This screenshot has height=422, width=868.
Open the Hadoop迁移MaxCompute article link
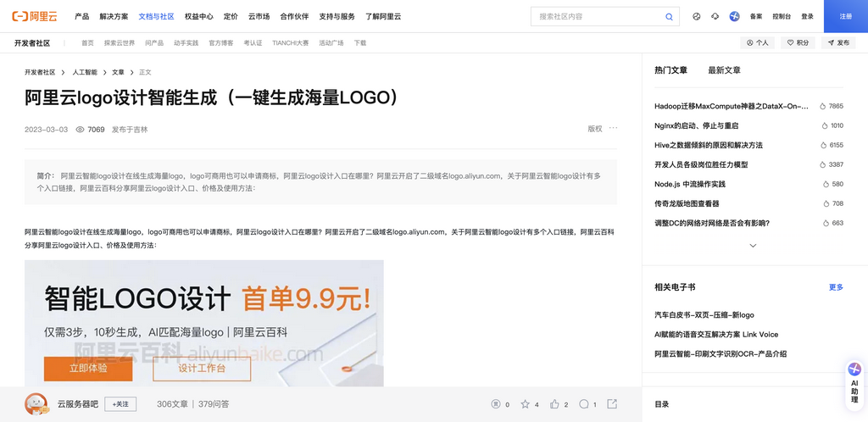pos(732,106)
